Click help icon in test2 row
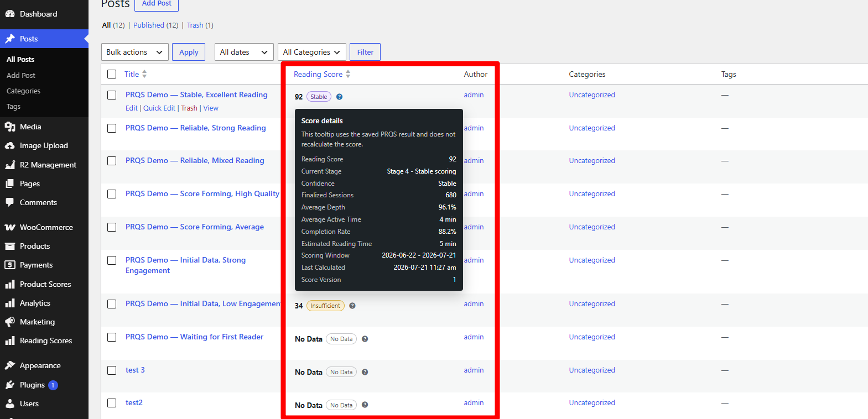The width and height of the screenshot is (868, 419). tap(365, 405)
